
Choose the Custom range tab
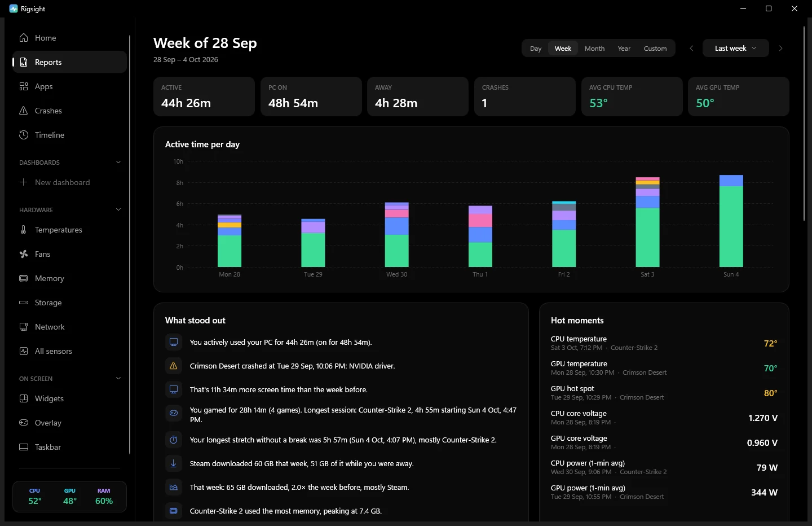click(x=655, y=49)
